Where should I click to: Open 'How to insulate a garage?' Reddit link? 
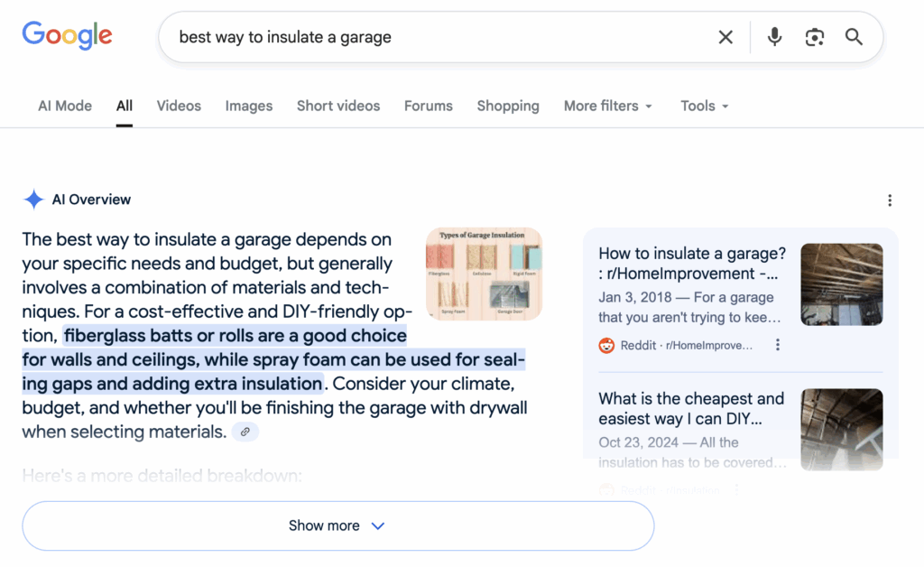pos(691,264)
